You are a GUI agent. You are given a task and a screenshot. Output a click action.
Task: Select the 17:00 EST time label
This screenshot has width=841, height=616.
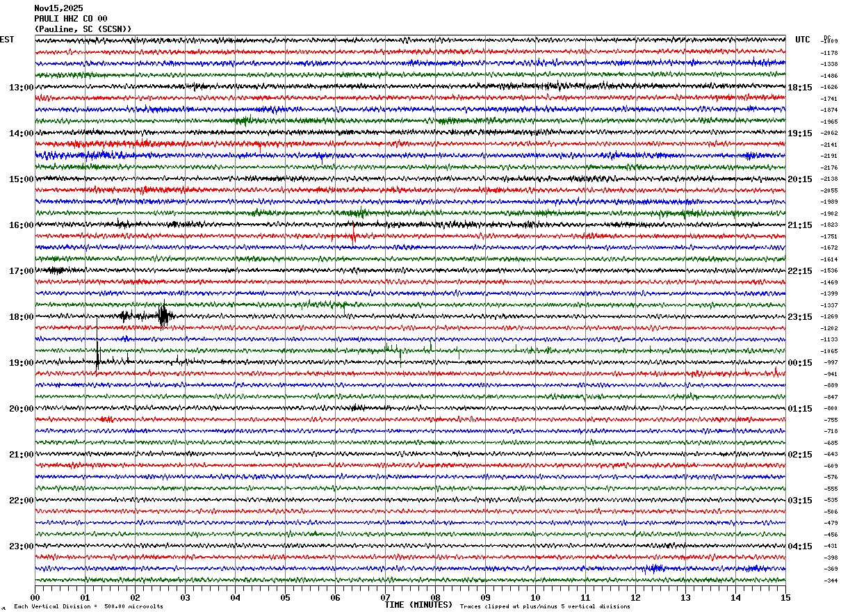click(x=22, y=270)
